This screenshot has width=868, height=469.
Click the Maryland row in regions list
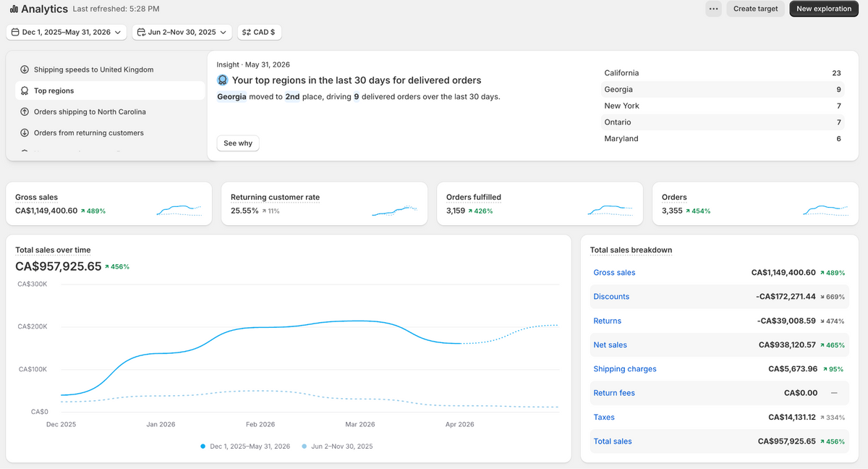click(x=723, y=138)
